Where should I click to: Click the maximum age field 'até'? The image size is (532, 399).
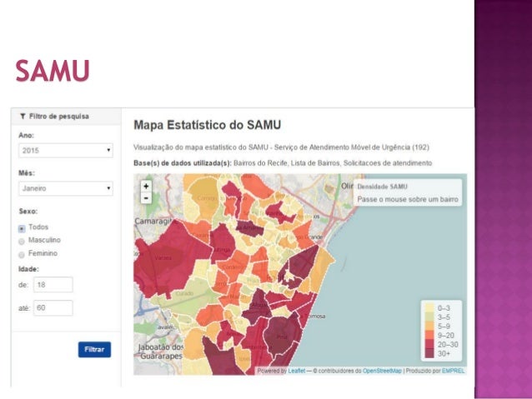tap(53, 308)
